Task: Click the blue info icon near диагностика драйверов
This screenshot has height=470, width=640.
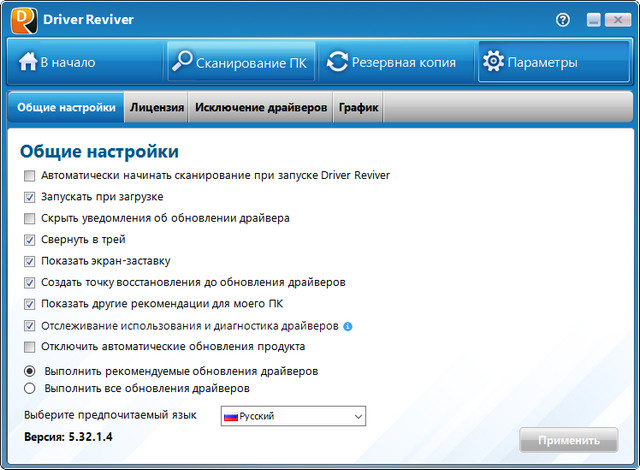Action: click(348, 326)
